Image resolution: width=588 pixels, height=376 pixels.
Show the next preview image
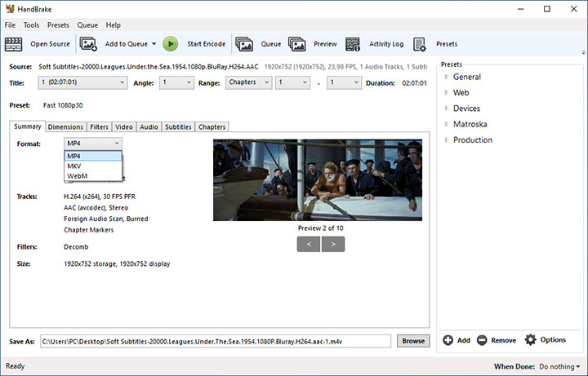333,244
